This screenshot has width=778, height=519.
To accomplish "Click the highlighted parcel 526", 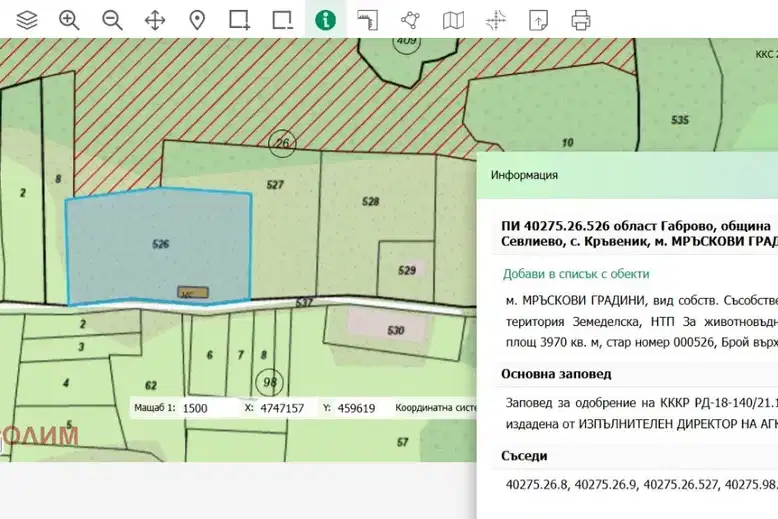I will click(160, 244).
